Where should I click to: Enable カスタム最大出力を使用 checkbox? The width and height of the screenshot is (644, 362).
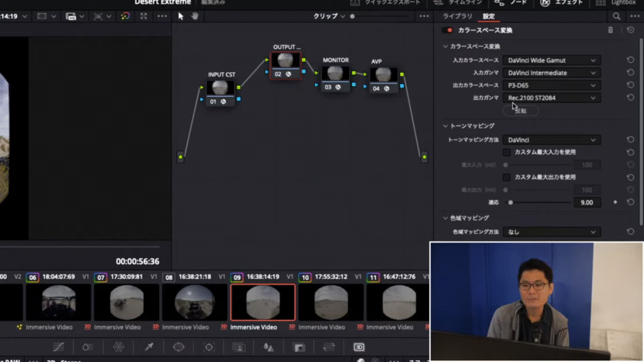(506, 177)
